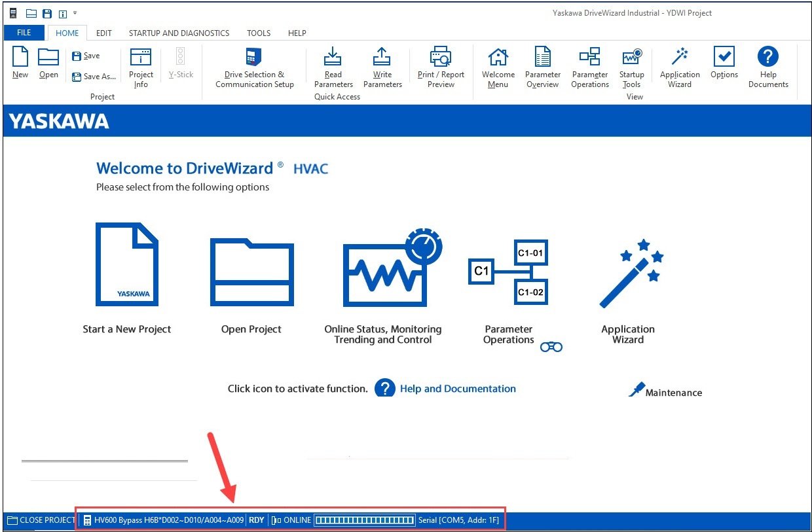The image size is (812, 532).
Task: Open Drive Selection & Communication Setup
Action: (x=254, y=67)
